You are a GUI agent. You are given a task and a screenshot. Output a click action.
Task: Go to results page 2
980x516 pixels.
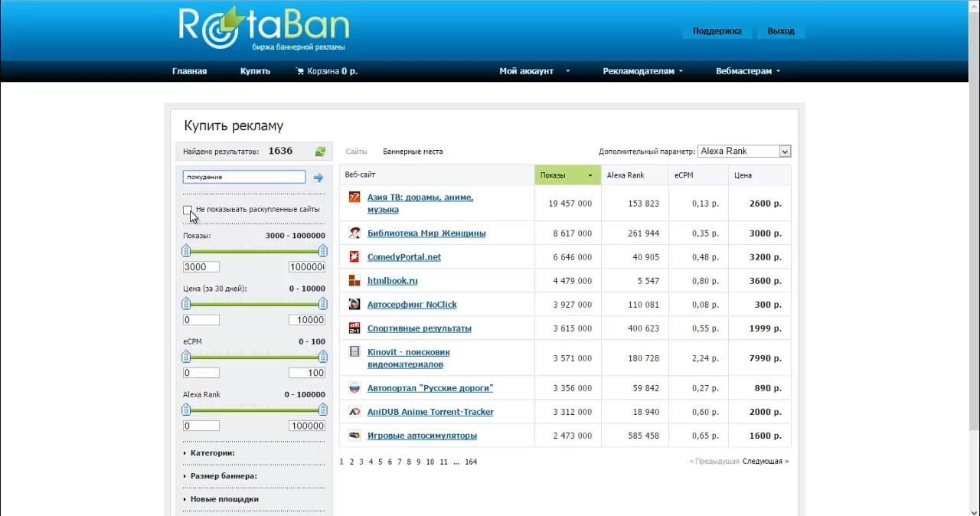coord(351,462)
